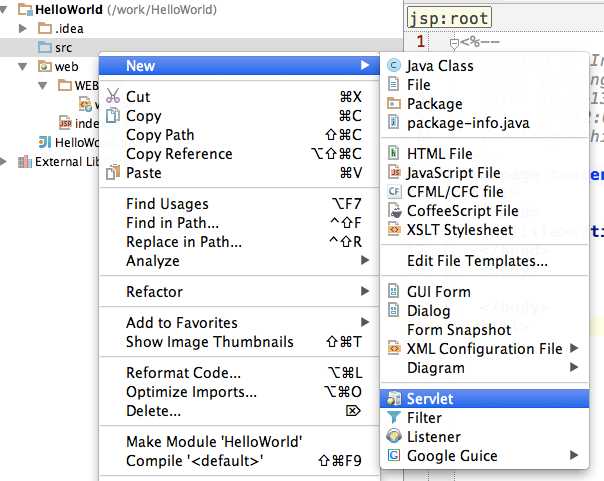Click the Filter funnel icon

[393, 417]
